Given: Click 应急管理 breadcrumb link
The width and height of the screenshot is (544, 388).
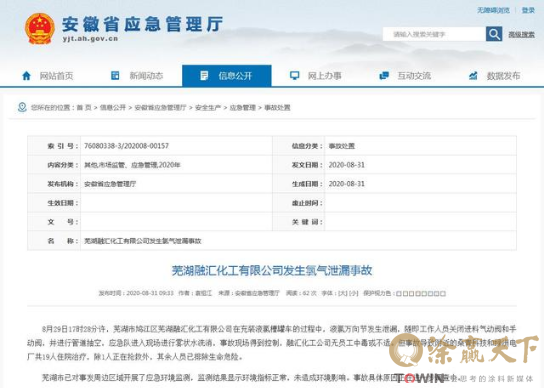Looking at the screenshot, I should click(x=243, y=108).
